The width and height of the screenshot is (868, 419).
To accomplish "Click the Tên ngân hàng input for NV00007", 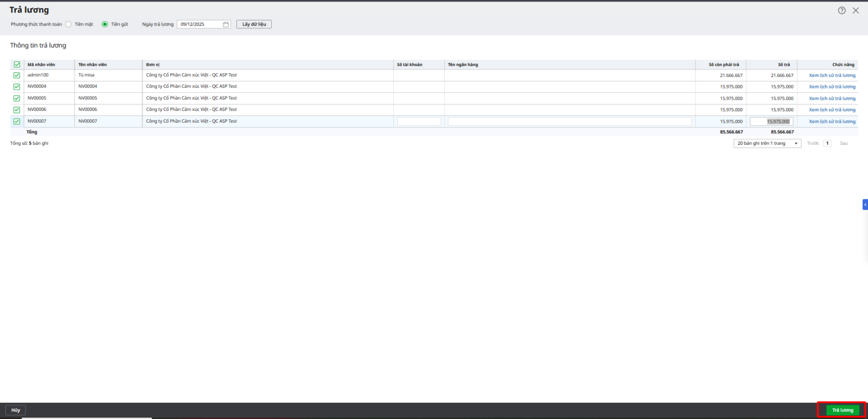I will [x=569, y=122].
